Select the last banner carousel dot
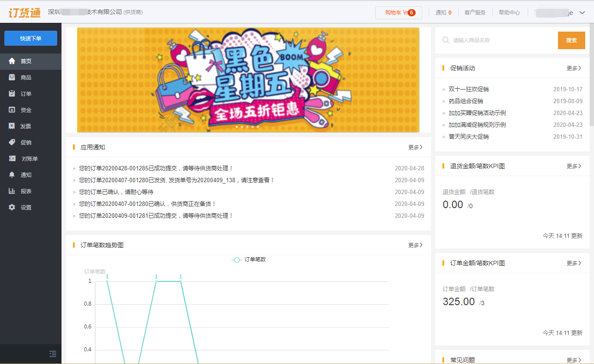 (x=258, y=126)
